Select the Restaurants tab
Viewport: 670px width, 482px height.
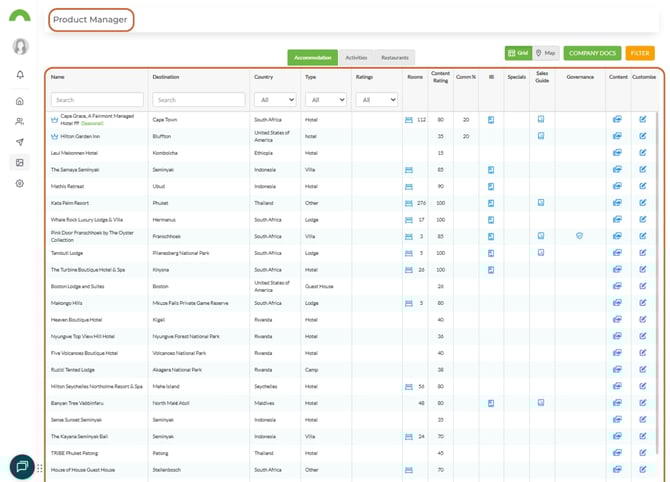click(x=395, y=58)
